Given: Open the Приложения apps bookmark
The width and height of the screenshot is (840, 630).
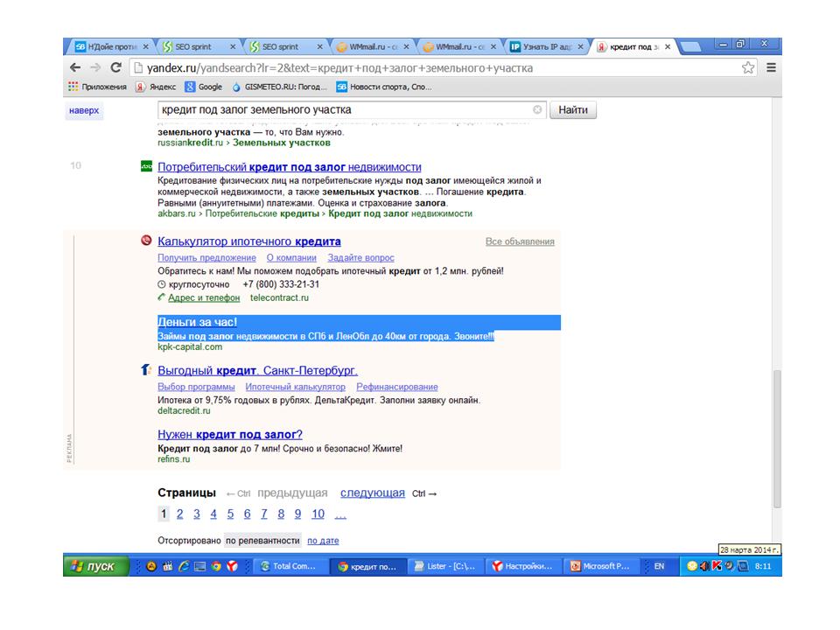Looking at the screenshot, I should click(97, 87).
